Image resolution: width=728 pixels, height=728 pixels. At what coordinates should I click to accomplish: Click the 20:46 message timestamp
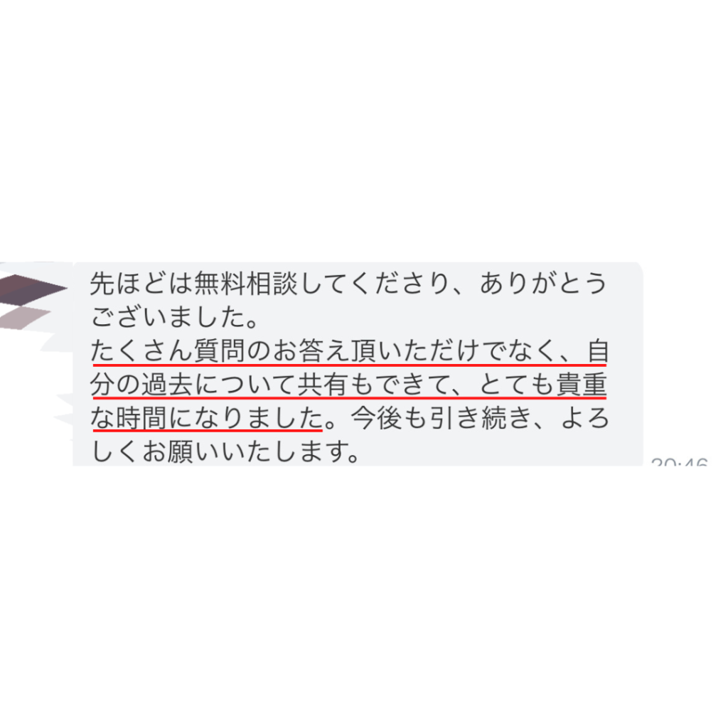(x=679, y=461)
